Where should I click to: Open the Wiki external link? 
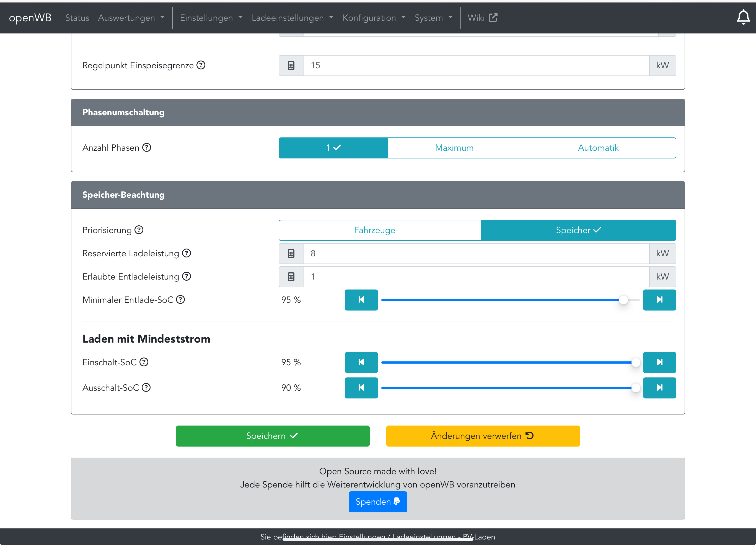point(482,18)
